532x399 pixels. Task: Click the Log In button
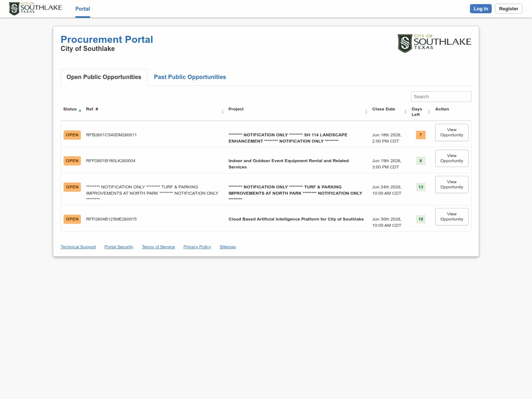[481, 9]
